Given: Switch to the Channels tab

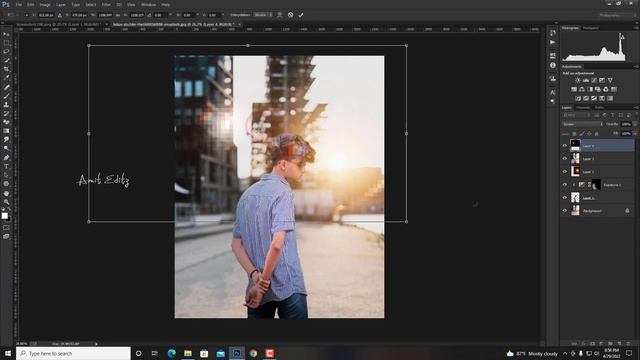Looking at the screenshot, I should click(x=583, y=107).
